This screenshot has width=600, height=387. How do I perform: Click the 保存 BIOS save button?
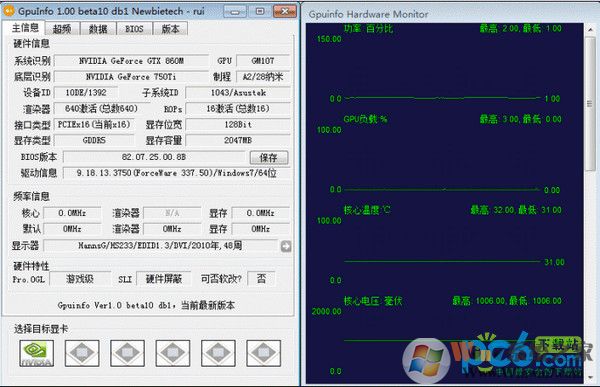click(x=269, y=157)
